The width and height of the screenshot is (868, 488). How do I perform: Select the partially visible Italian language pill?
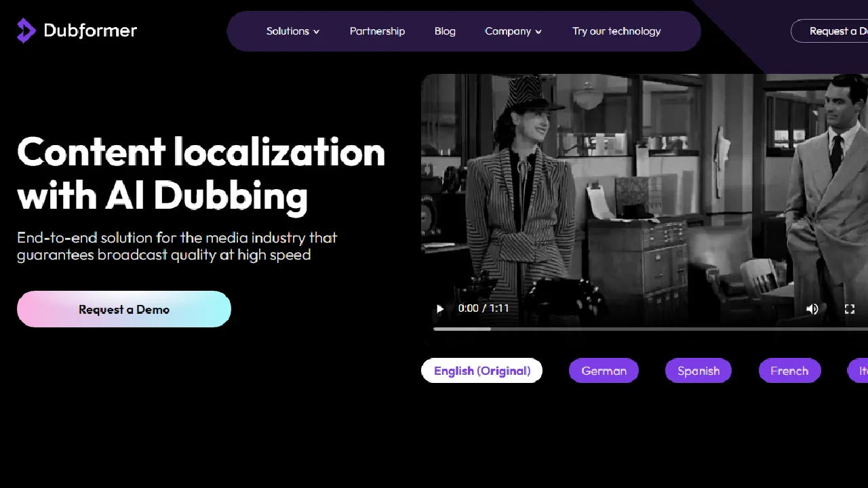tap(858, 371)
